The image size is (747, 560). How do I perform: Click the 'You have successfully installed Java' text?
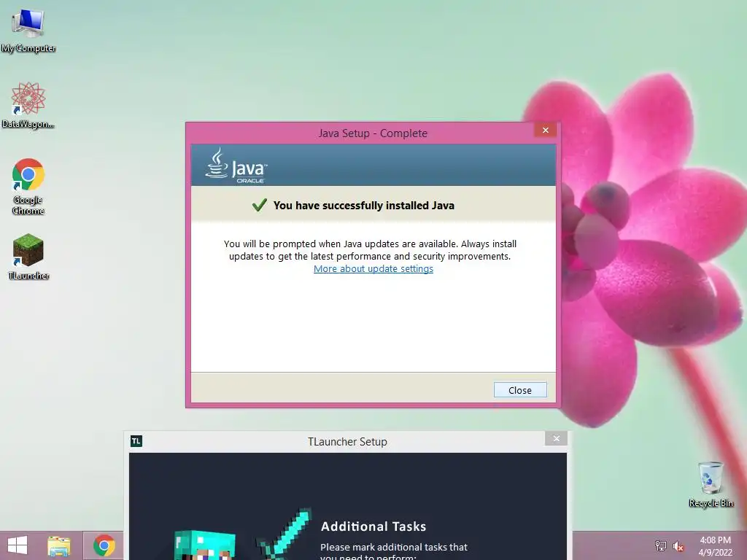[364, 206]
